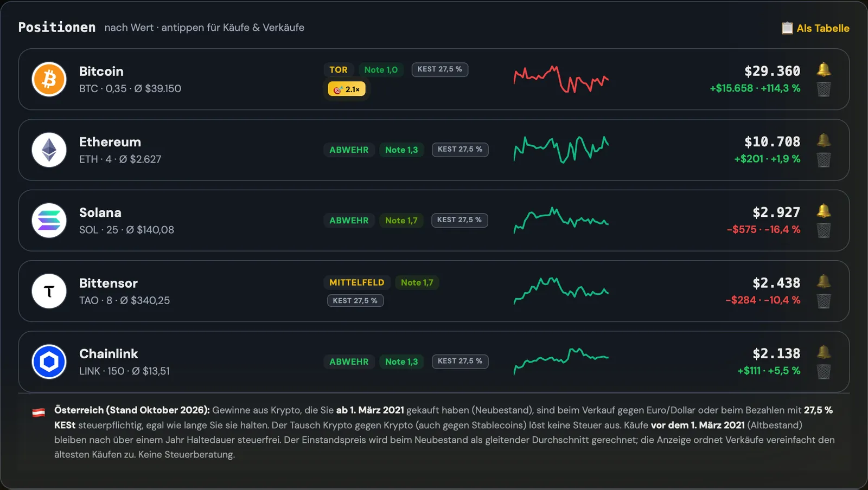The image size is (868, 490).
Task: Toggle the Solana price alert bell
Action: [x=824, y=211]
